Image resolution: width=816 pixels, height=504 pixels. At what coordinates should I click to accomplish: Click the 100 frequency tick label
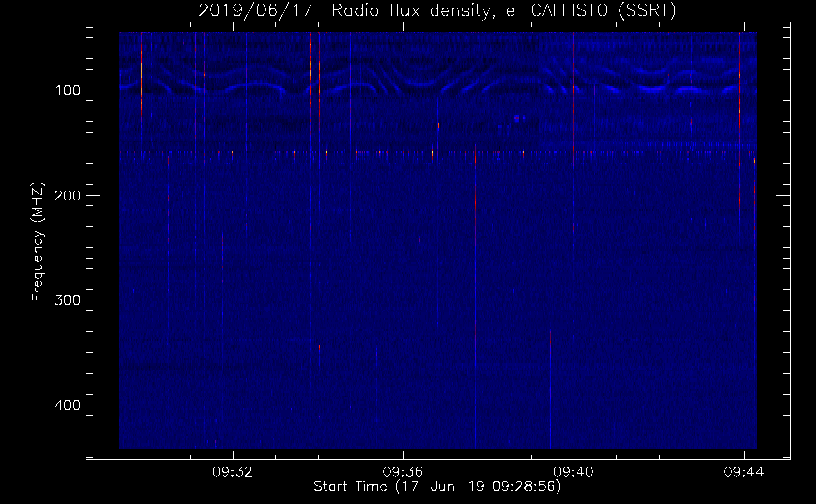tap(68, 90)
